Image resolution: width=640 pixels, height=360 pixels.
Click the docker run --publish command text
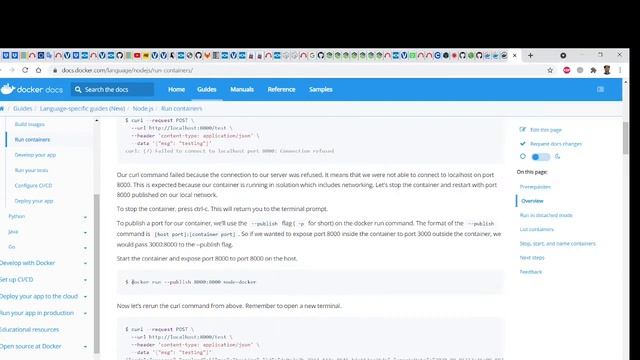[193, 282]
